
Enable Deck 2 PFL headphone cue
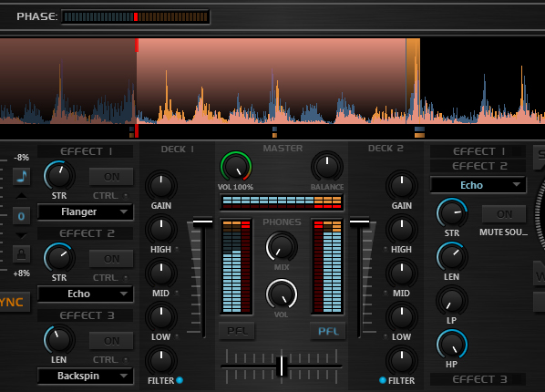[x=328, y=331]
